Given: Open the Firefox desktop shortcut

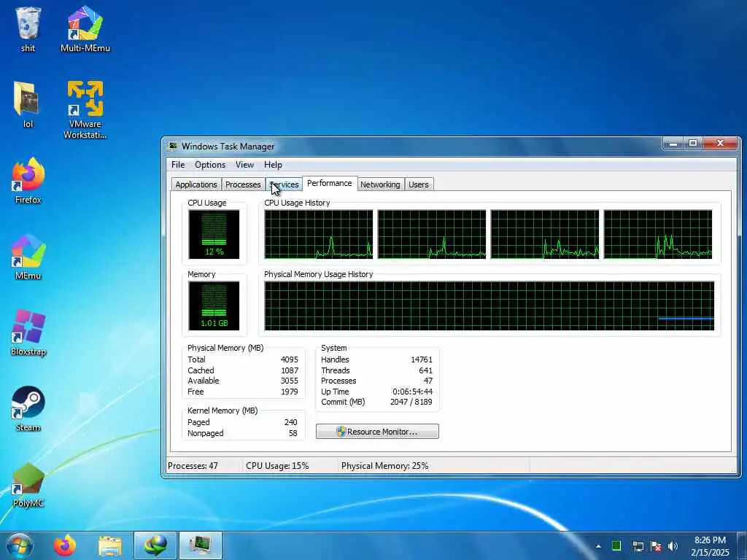Looking at the screenshot, I should 28,180.
